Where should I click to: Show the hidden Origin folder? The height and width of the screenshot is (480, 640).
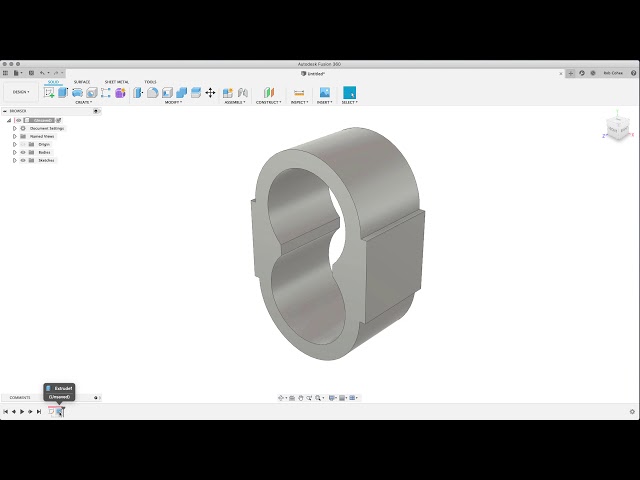point(23,144)
